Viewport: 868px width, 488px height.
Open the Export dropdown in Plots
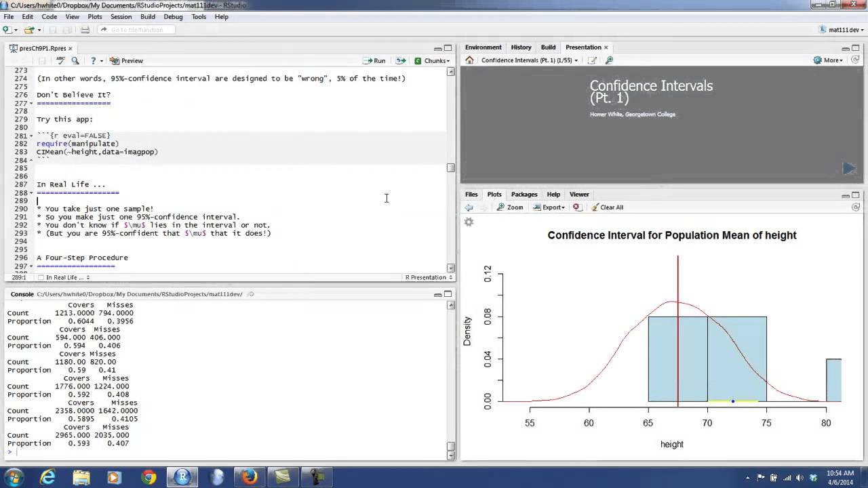549,207
